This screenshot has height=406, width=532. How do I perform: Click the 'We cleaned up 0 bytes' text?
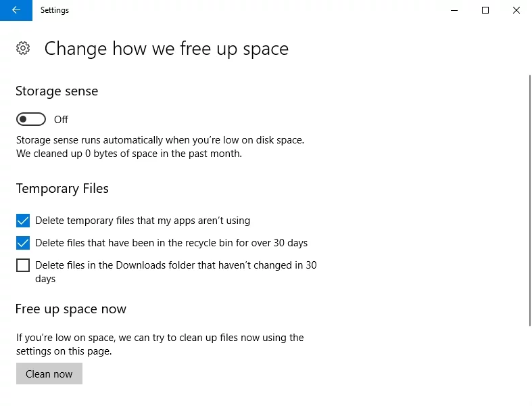click(x=129, y=154)
